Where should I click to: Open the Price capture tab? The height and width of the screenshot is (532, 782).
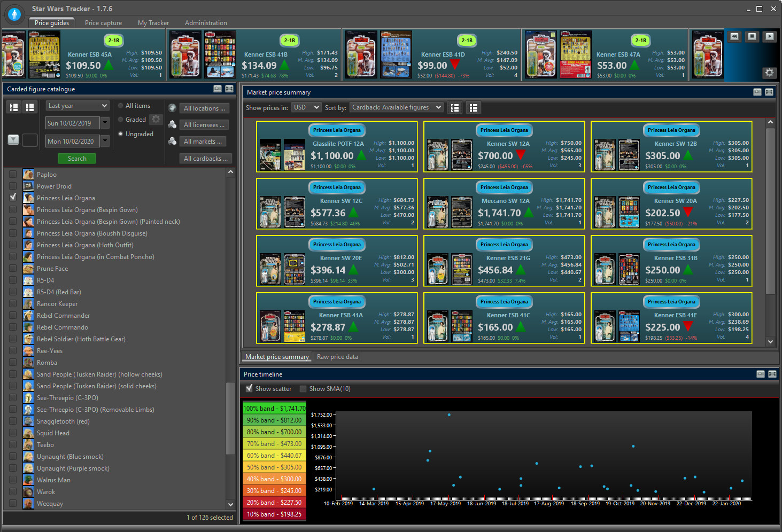coord(103,23)
